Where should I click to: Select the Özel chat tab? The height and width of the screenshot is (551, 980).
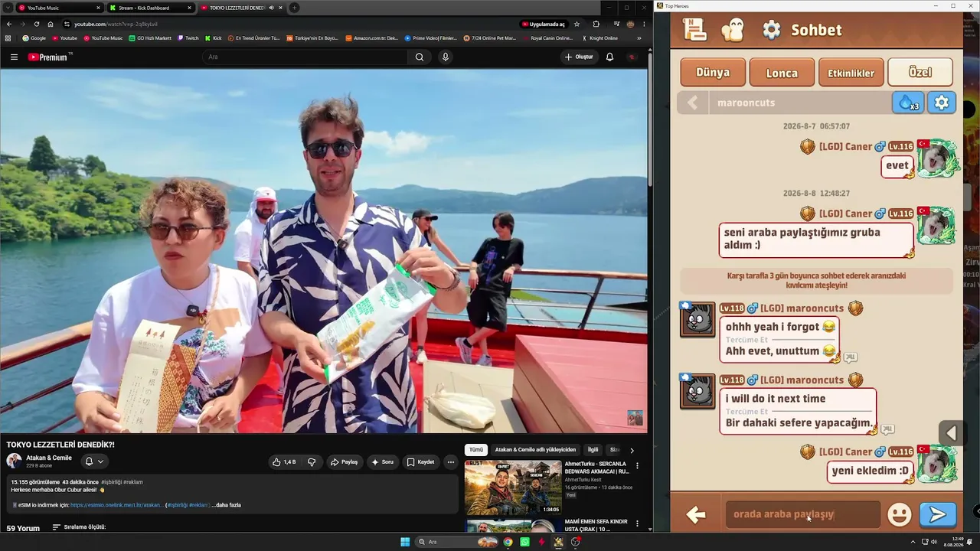pyautogui.click(x=920, y=73)
